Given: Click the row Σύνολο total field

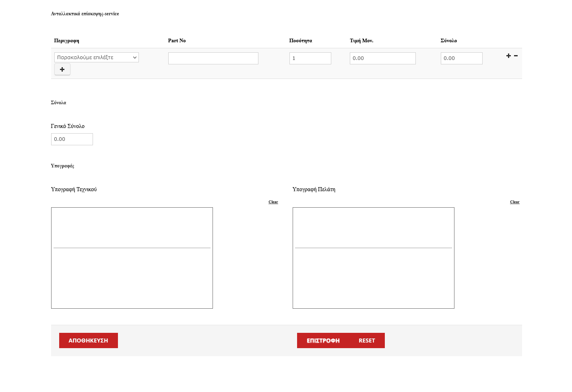Looking at the screenshot, I should tap(461, 58).
